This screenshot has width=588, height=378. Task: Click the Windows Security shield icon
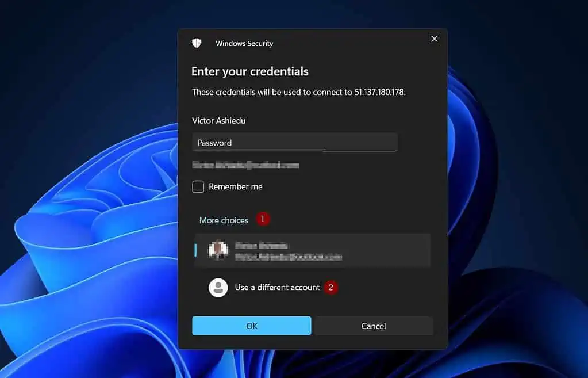(197, 43)
